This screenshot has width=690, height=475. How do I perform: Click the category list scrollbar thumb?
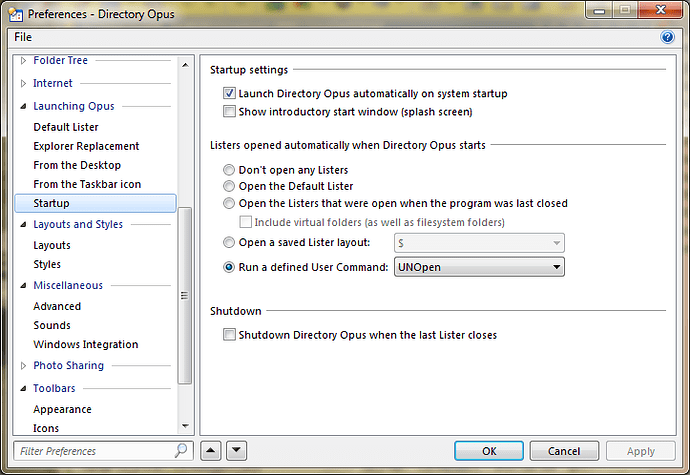tap(185, 295)
